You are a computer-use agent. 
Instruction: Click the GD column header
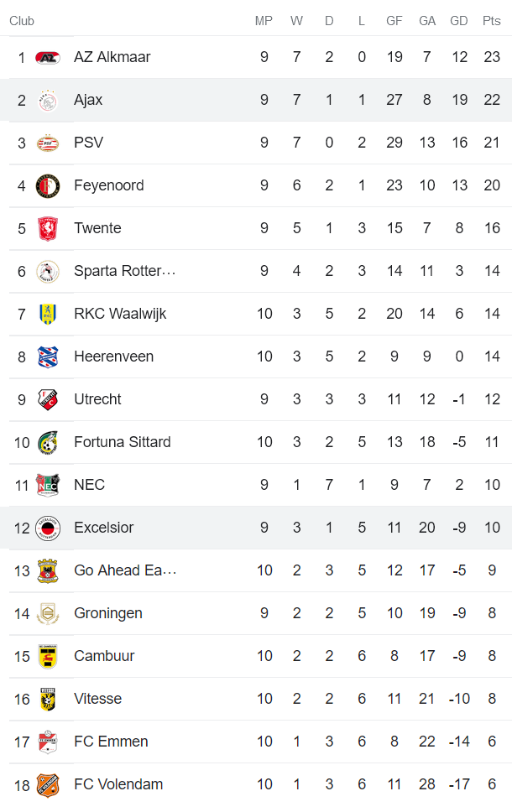coord(459,21)
